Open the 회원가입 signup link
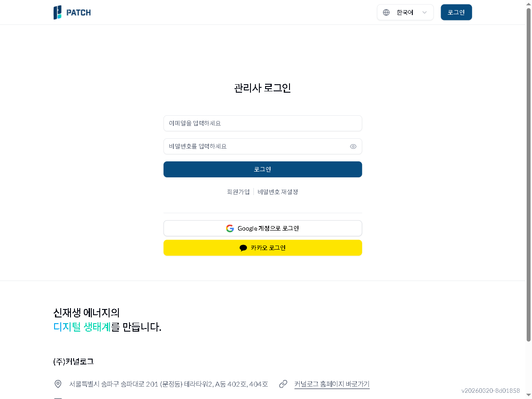Image resolution: width=532 pixels, height=399 pixels. tap(239, 192)
